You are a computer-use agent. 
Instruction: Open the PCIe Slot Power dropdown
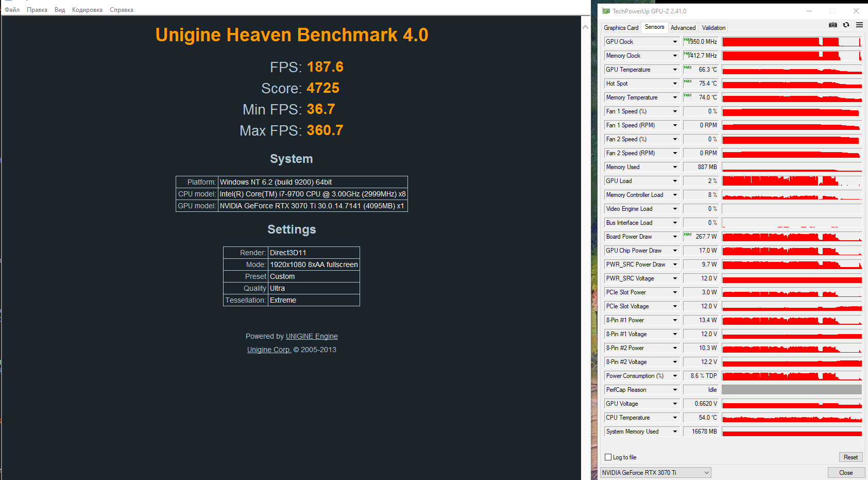coord(675,292)
